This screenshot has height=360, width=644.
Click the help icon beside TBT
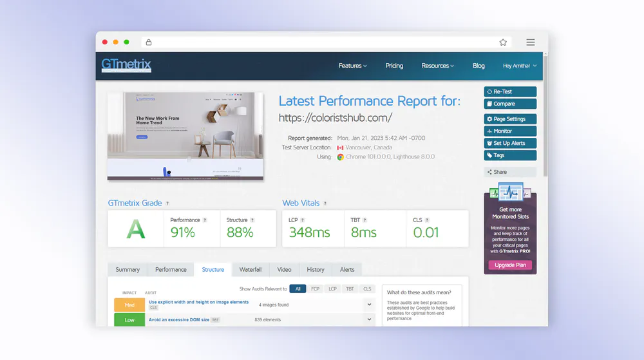coord(365,220)
